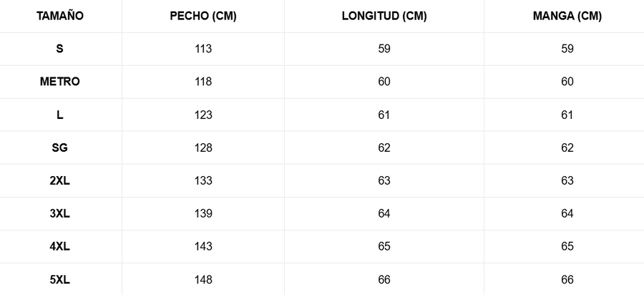
Task: Click the PECHO (CM) column header
Action: 203,16
